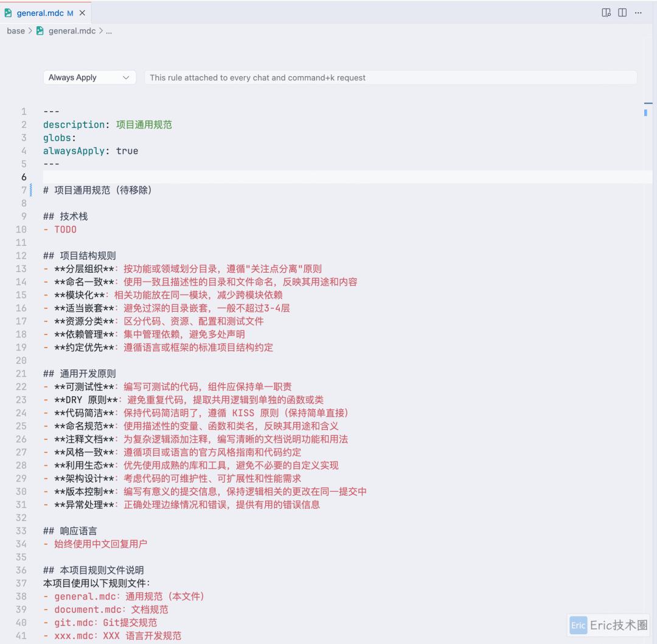Expand the breadcrumb ellipsis symbol list
Image resolution: width=657 pixels, height=644 pixels.
click(109, 31)
